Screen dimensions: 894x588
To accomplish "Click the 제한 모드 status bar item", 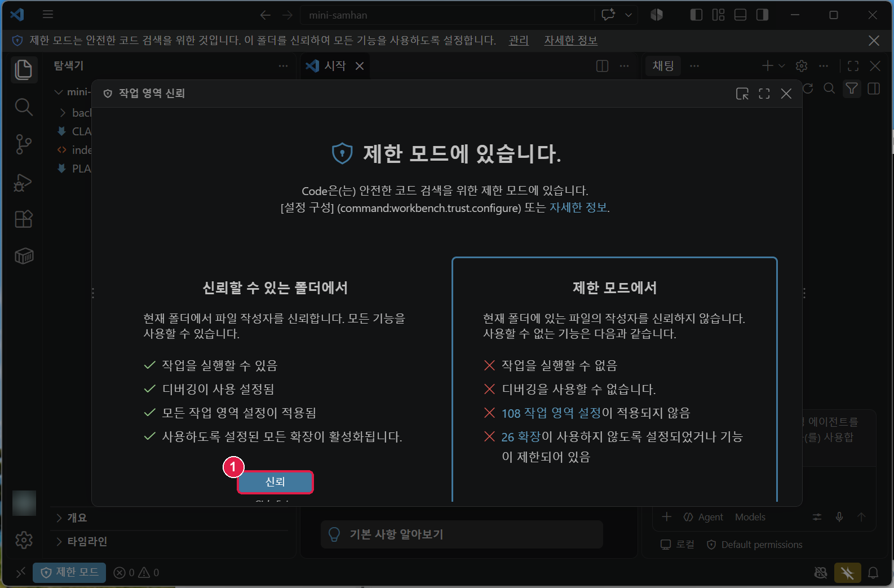I will pyautogui.click(x=70, y=573).
